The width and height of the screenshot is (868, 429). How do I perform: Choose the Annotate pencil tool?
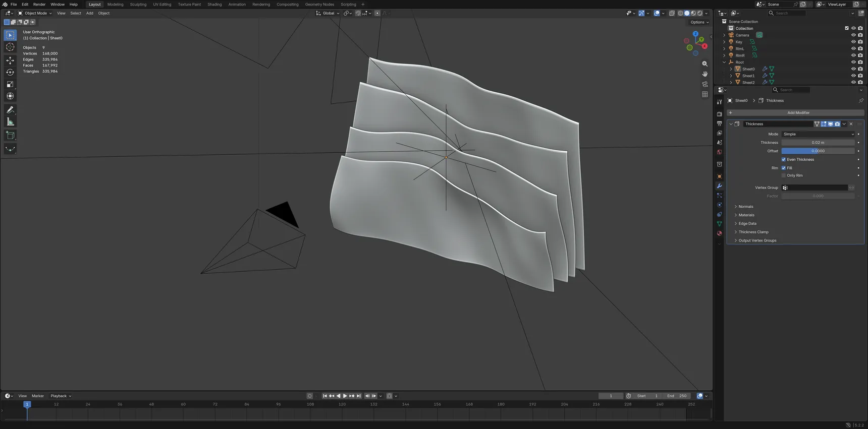pyautogui.click(x=10, y=110)
